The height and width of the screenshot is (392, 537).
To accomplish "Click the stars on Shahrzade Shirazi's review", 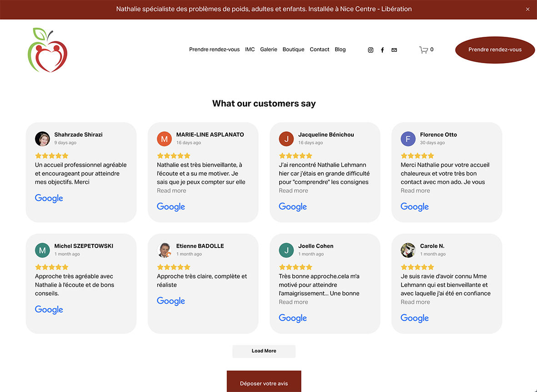I will 52,156.
